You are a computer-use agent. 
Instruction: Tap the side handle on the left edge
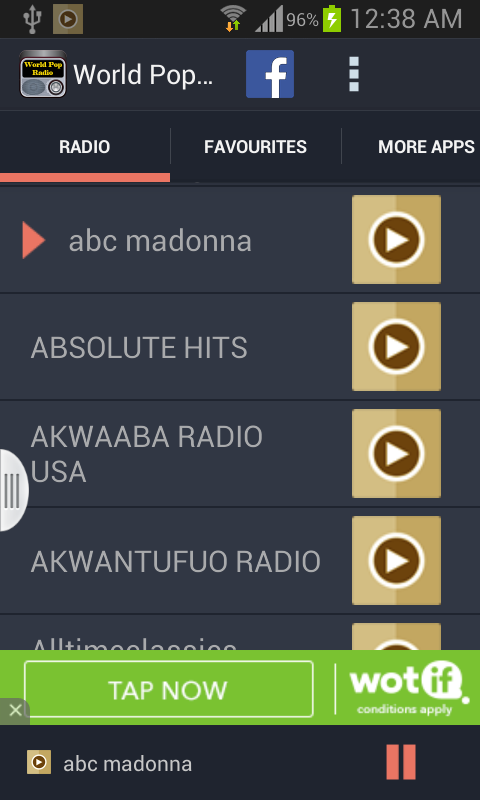(13, 490)
